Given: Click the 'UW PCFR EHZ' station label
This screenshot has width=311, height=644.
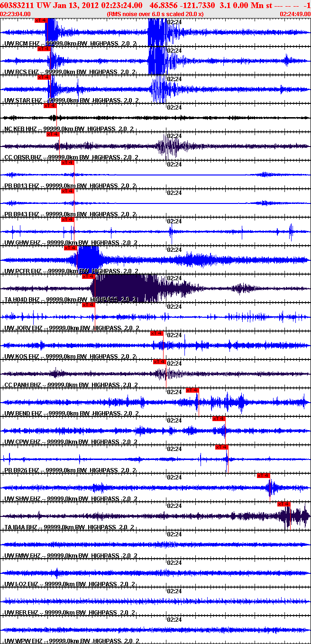Looking at the screenshot, I should (x=24, y=271).
